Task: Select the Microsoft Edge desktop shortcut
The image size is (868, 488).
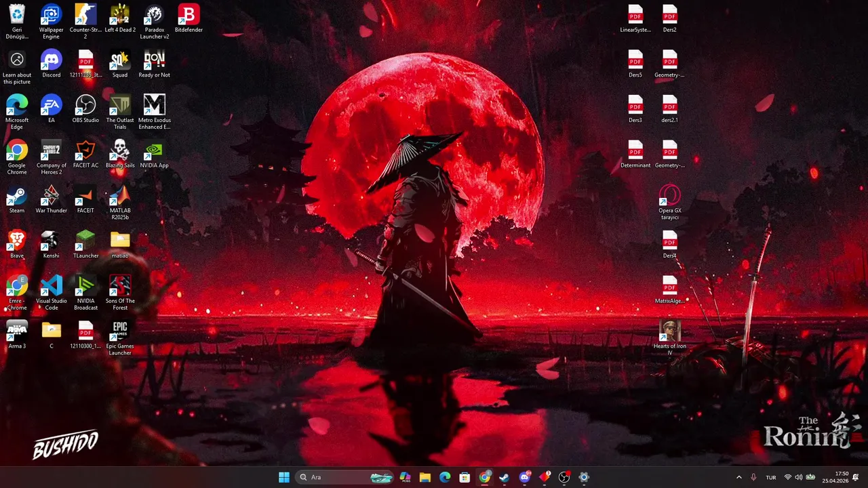Action: [17, 113]
